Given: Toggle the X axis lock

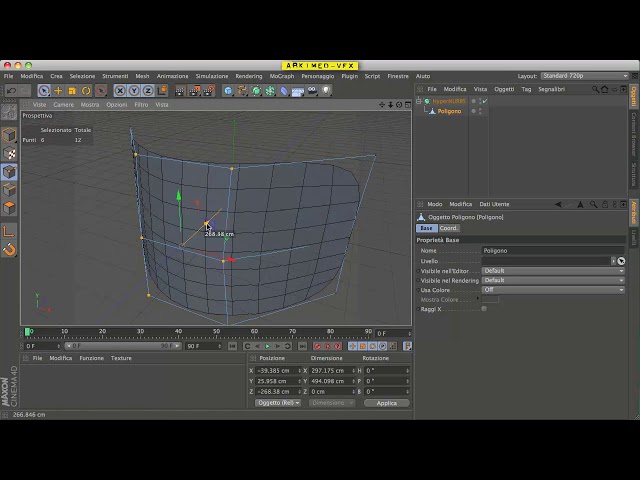Looking at the screenshot, I should [120, 91].
